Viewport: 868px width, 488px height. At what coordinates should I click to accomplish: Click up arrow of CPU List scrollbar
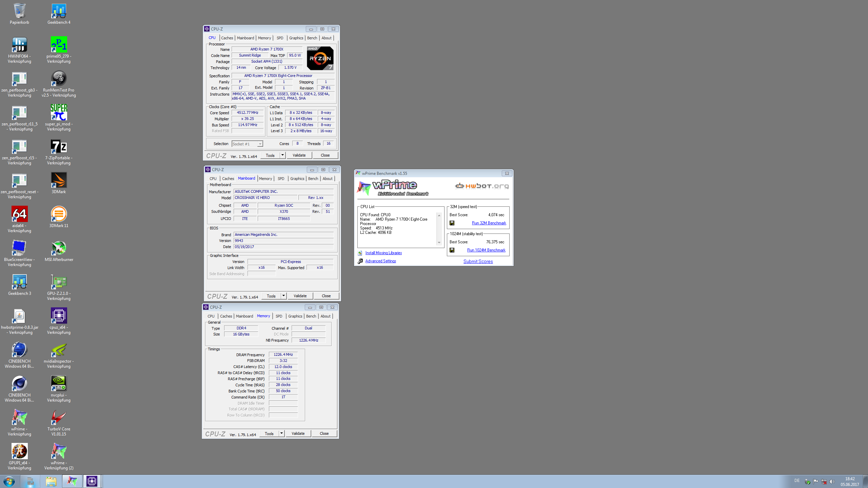coord(439,215)
